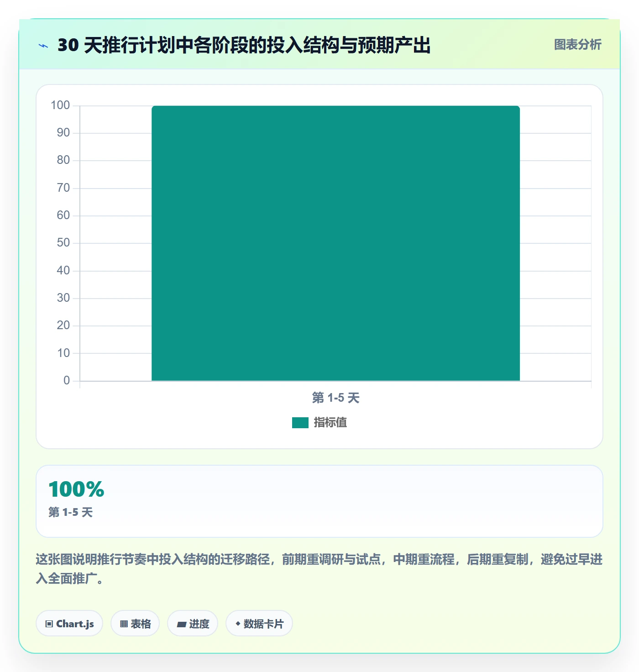Click the lightning bolt icon beside the title
This screenshot has height=672, width=639.
coord(43,46)
